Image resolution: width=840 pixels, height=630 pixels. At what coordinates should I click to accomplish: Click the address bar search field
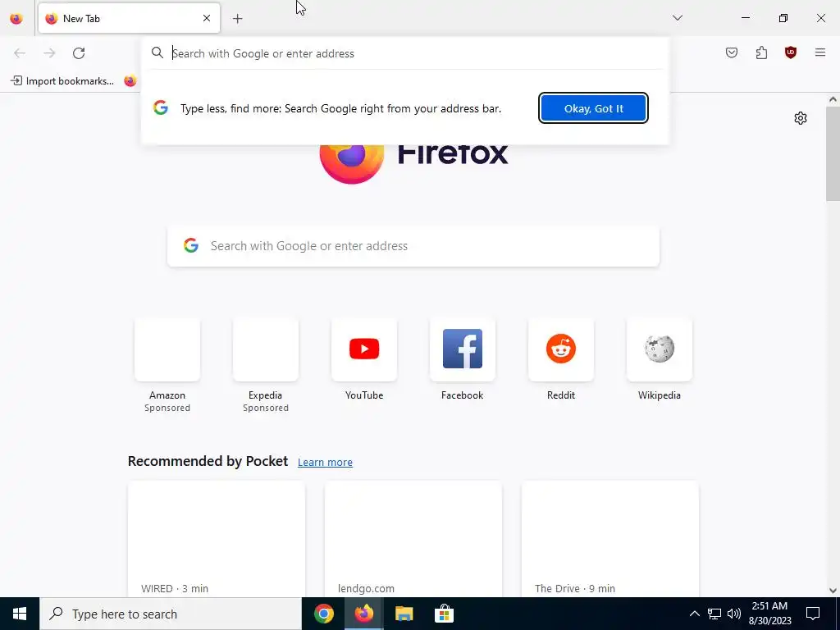[405, 53]
